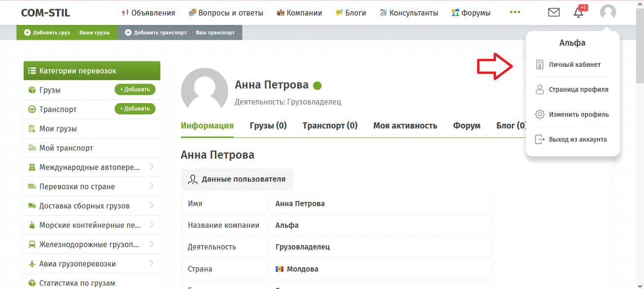
Task: Select Личный кабинет from dropdown menu
Action: tap(575, 64)
